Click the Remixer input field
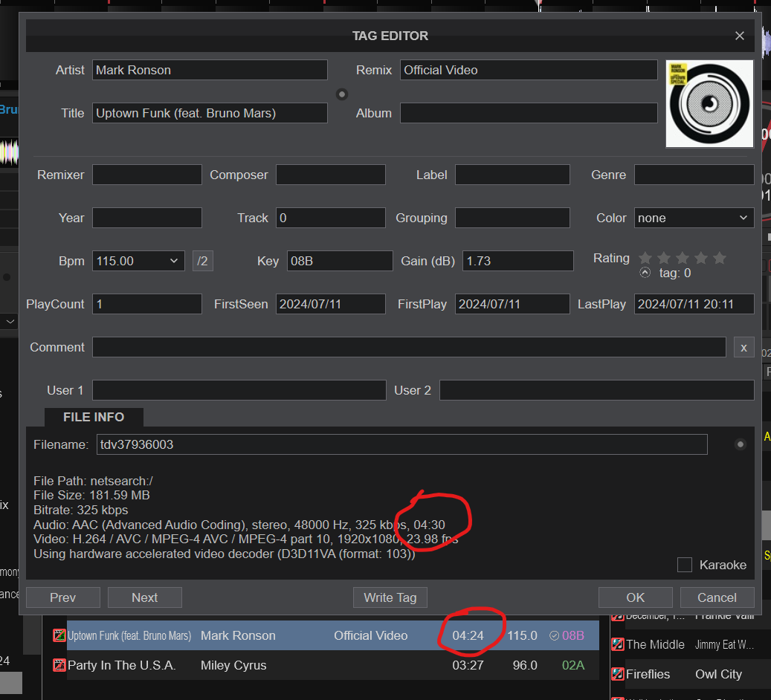771x700 pixels. 147,175
